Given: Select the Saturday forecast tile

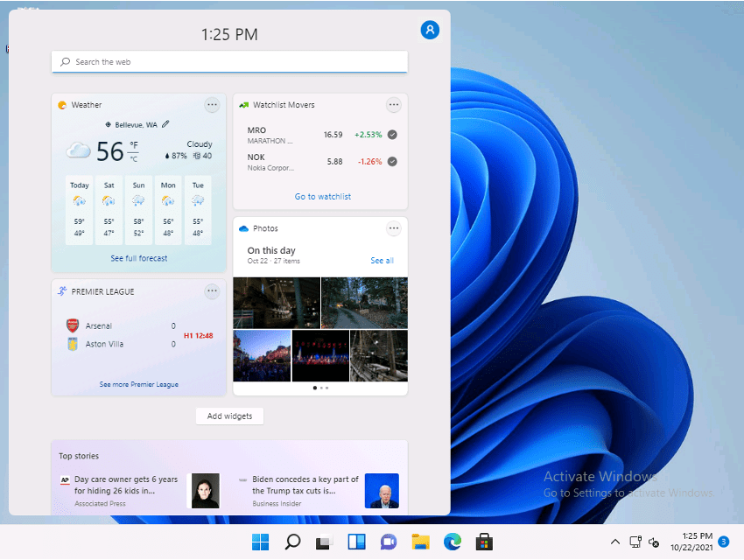Looking at the screenshot, I should point(109,210).
